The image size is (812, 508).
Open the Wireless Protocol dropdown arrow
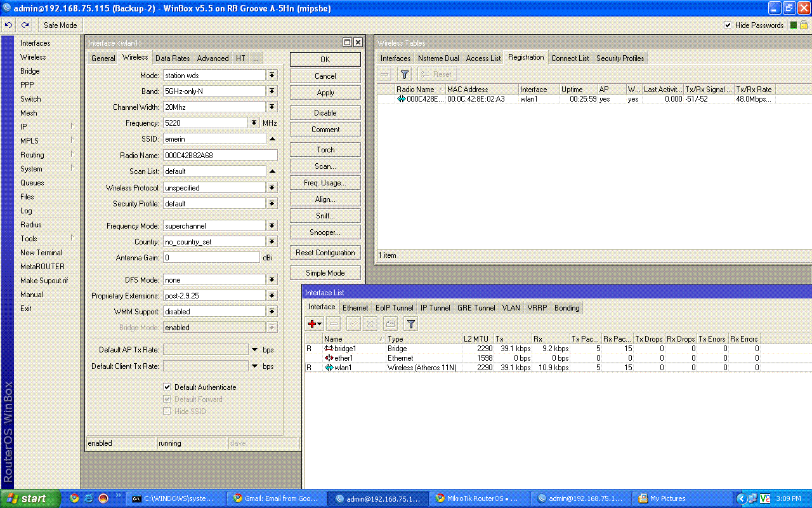(272, 187)
